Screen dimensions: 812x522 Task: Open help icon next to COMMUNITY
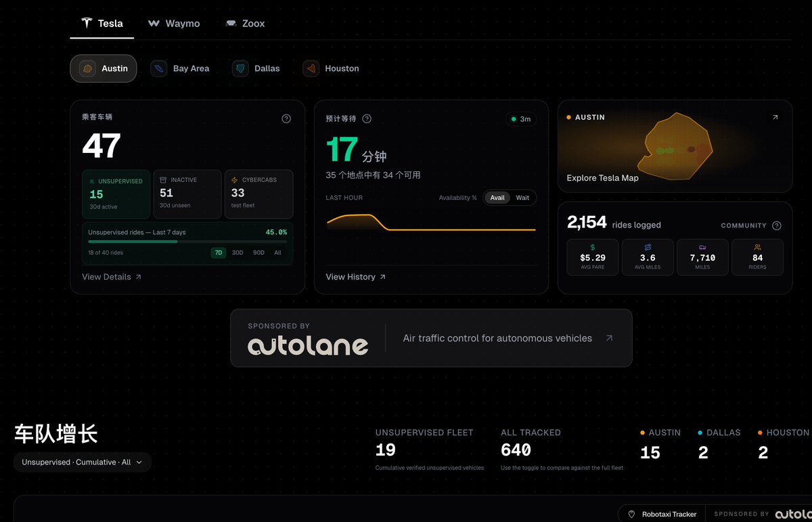777,225
